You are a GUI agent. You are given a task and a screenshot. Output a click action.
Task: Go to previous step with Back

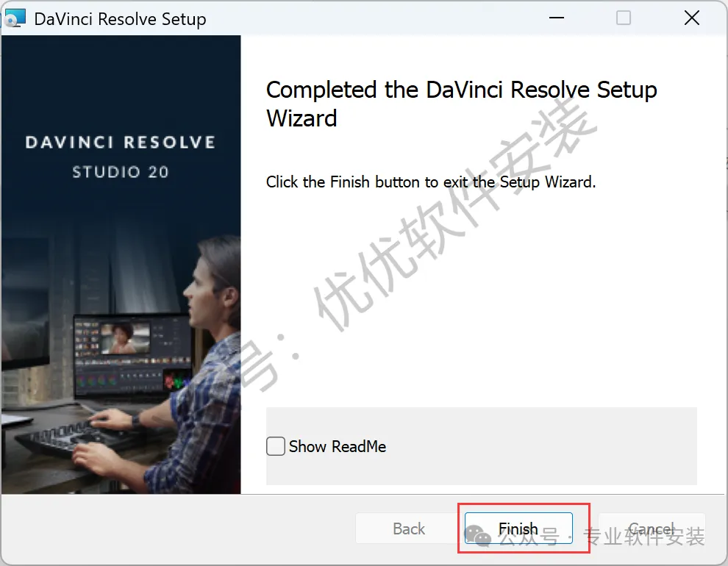click(x=409, y=528)
